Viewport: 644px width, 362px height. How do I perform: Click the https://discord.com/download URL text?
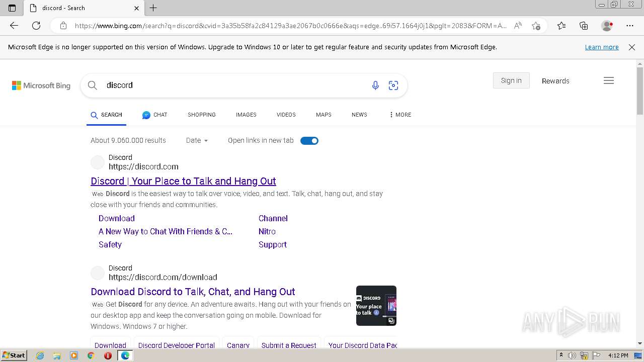point(163,277)
